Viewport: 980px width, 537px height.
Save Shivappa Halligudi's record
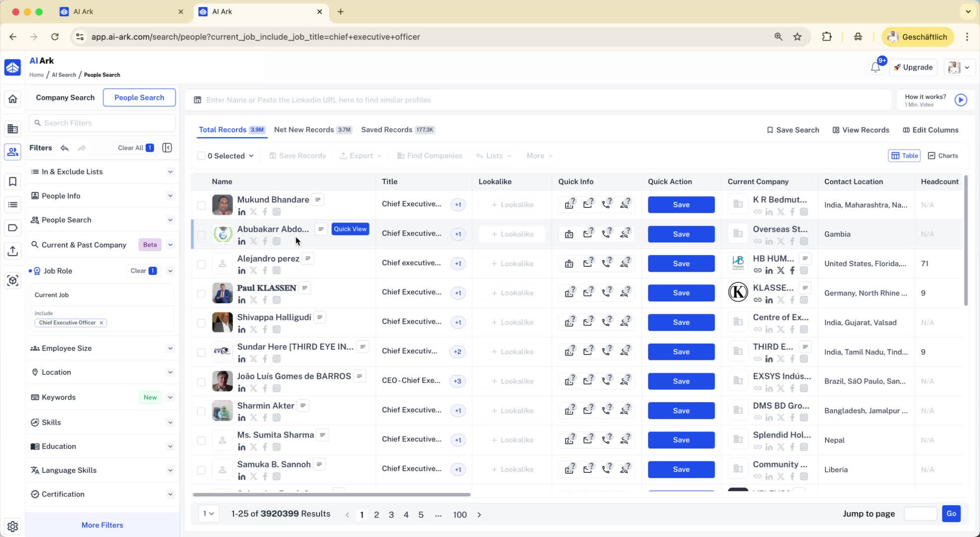pos(681,322)
